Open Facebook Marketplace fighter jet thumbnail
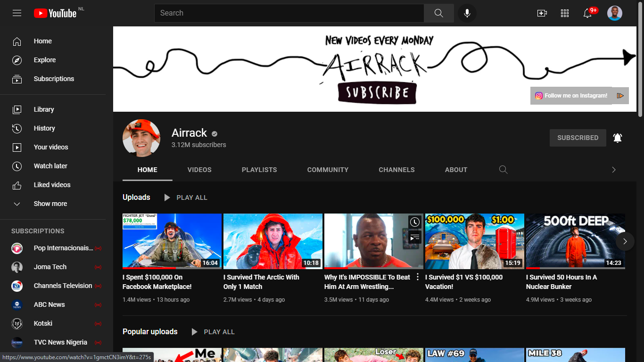This screenshot has height=362, width=644. pos(172,241)
